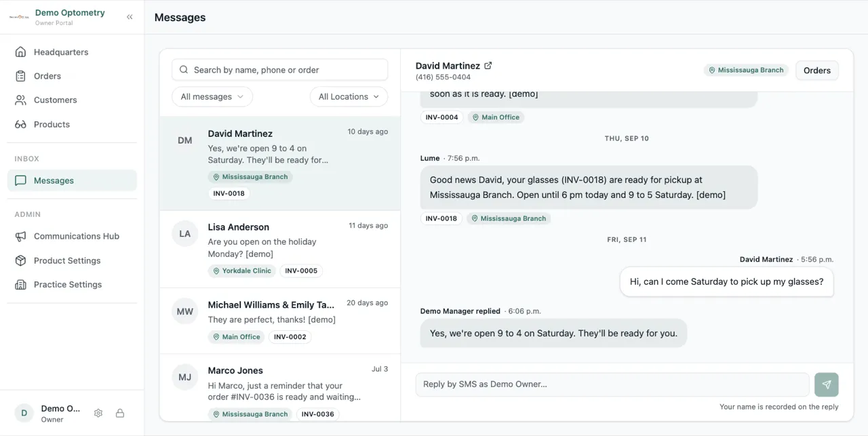The width and height of the screenshot is (868, 436).
Task: Open Product Settings
Action: 72,260
